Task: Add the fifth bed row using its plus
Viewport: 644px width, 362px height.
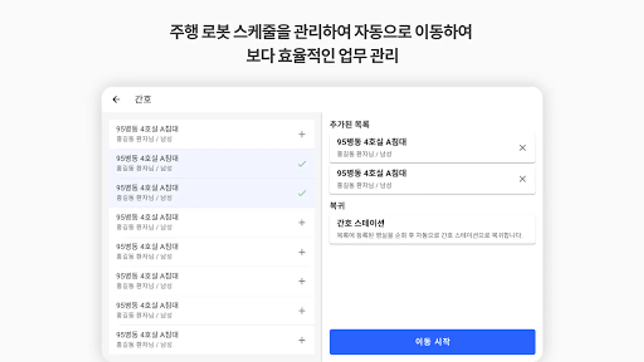Action: (x=302, y=252)
